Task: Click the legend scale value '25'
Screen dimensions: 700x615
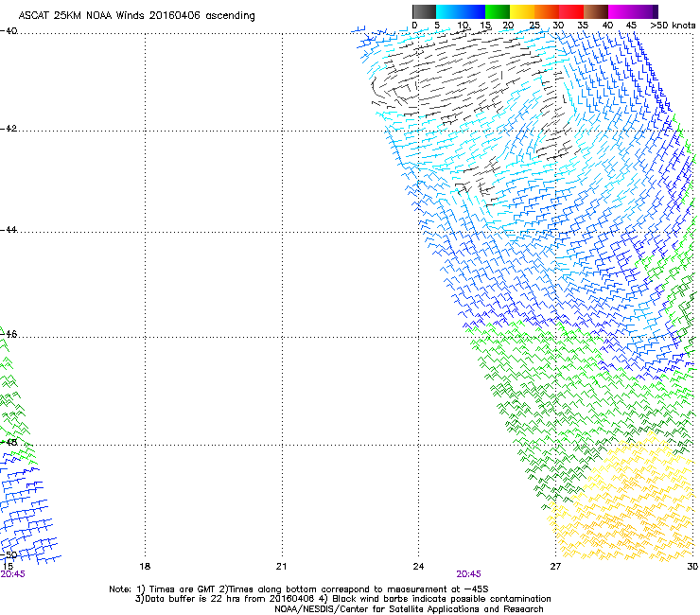Action: click(534, 26)
